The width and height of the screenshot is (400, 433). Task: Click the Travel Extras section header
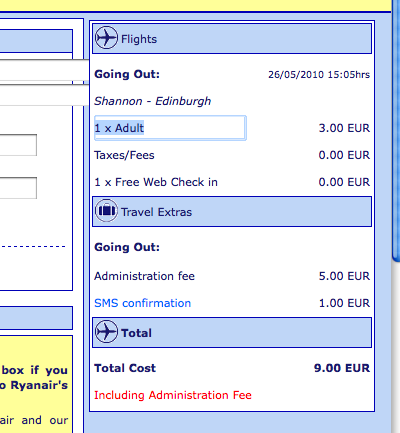232,212
